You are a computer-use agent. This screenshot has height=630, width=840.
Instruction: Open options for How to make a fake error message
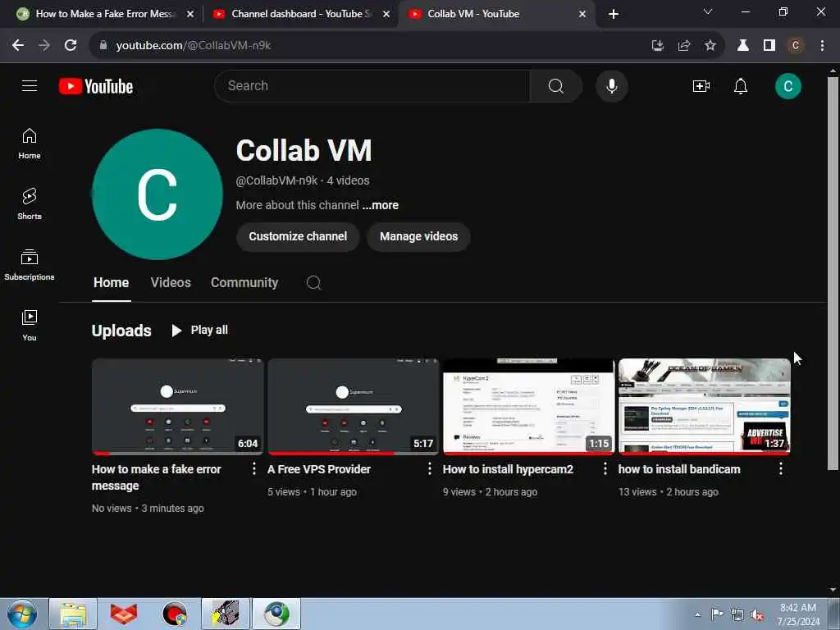(x=254, y=468)
